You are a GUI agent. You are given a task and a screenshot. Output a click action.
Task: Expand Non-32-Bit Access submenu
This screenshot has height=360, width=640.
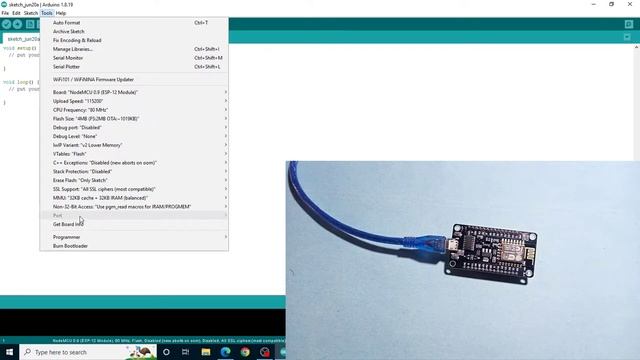coord(134,207)
